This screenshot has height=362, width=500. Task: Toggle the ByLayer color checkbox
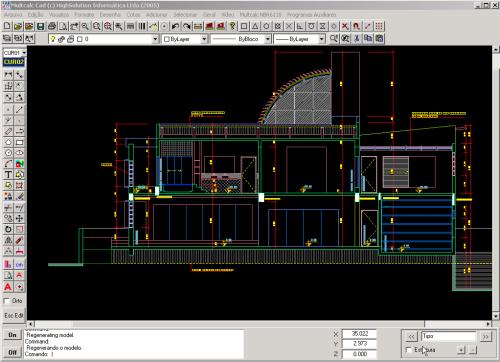[167, 39]
